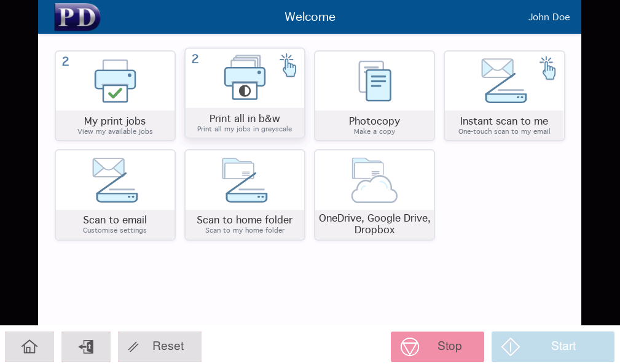Screen dimensions: 620x364
Task: Click "OneDrive, Google Drive, Dropbox" label
Action: point(374,224)
